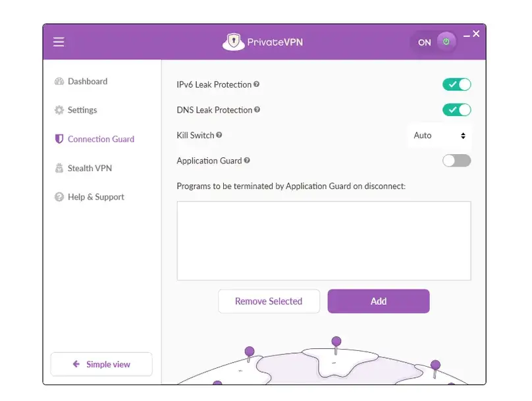Click the Stealth VPN icon
This screenshot has width=532, height=401.
[x=59, y=168]
